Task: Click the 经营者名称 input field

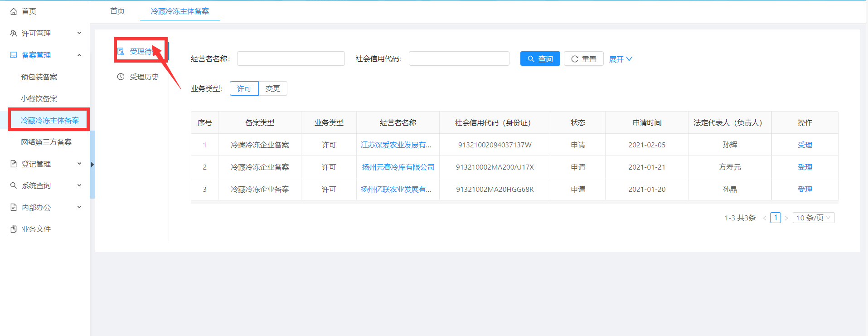Action: (x=291, y=58)
